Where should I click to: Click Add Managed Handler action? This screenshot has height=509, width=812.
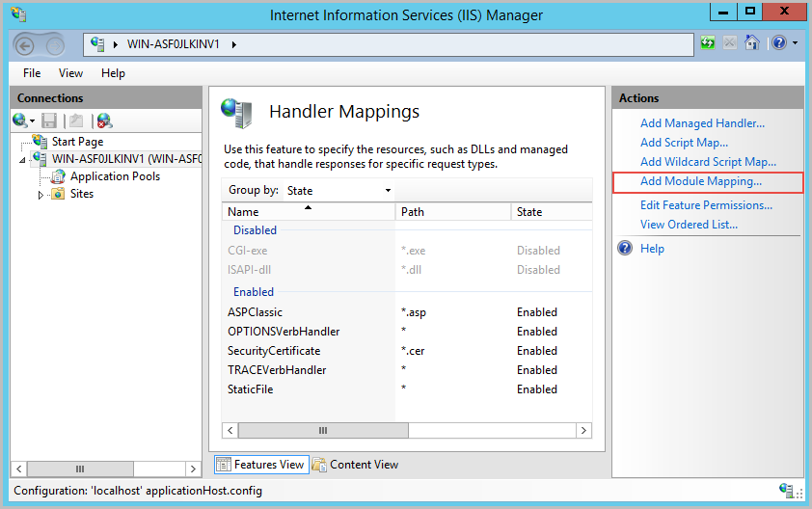(702, 123)
